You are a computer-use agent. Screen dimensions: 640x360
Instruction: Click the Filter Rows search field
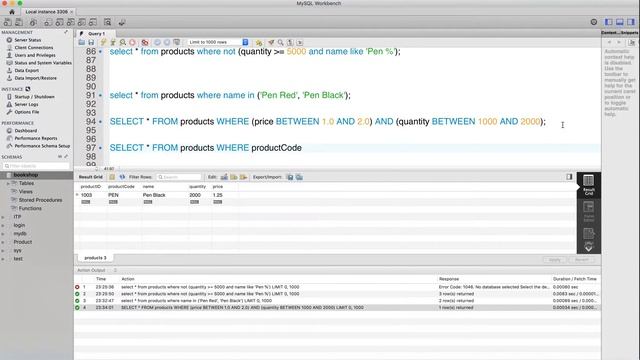click(x=179, y=177)
